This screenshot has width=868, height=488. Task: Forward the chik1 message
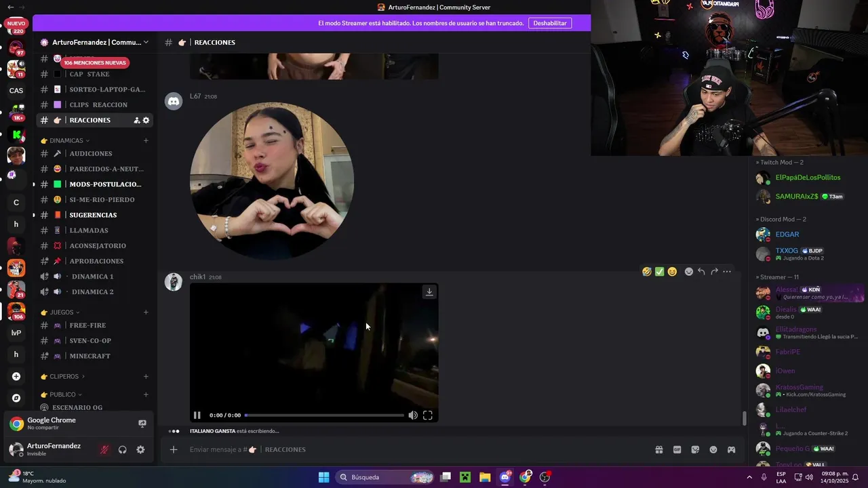pyautogui.click(x=714, y=272)
